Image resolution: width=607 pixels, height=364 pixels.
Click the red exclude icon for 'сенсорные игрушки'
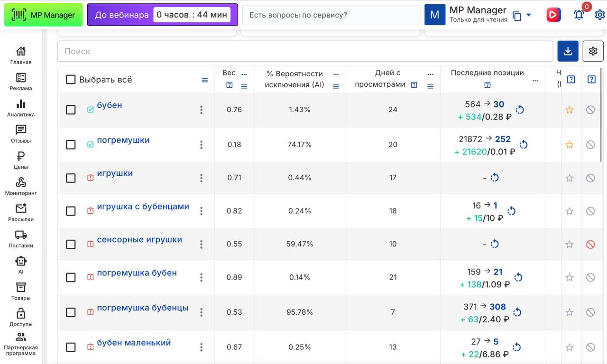[590, 245]
